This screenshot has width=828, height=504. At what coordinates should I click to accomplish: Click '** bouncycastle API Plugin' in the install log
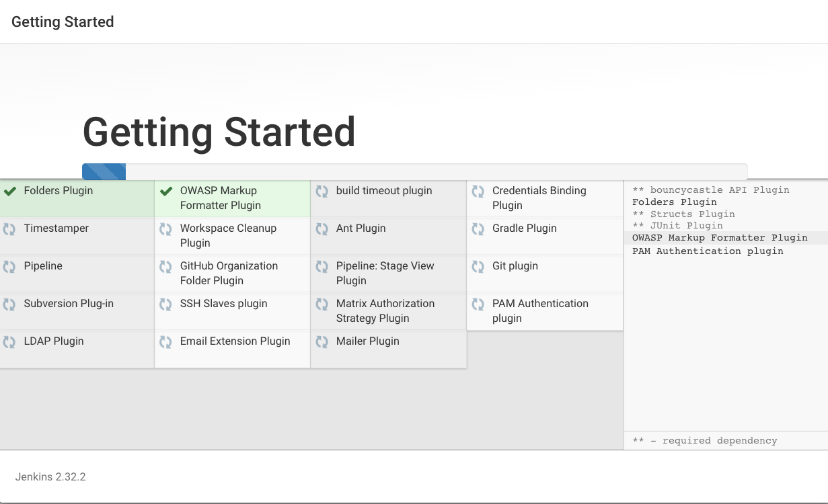pyautogui.click(x=711, y=190)
